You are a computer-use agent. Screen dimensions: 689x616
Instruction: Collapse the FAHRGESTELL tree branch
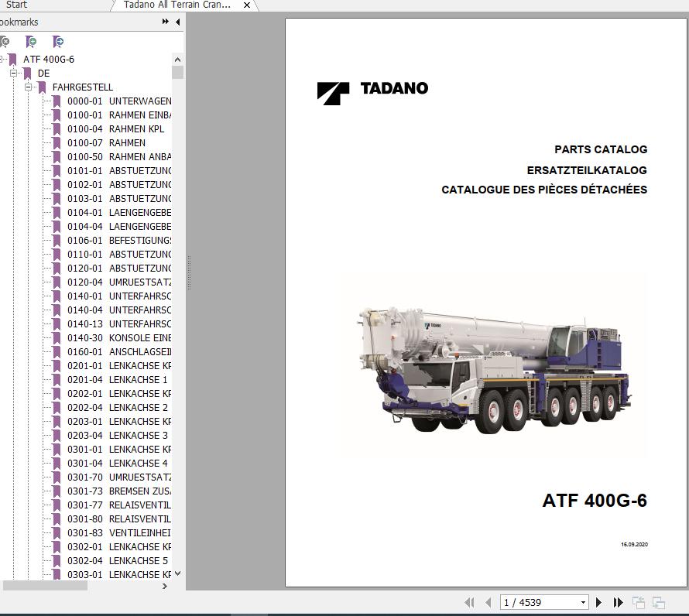[29, 87]
